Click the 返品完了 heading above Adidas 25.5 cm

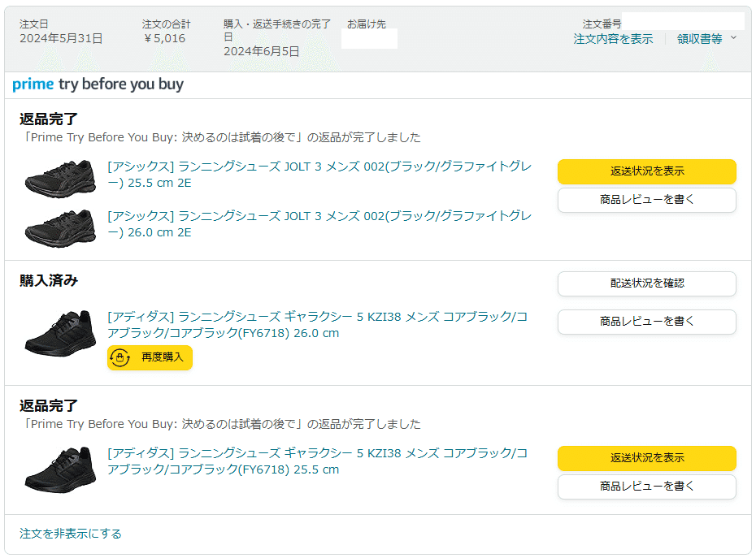coord(48,405)
